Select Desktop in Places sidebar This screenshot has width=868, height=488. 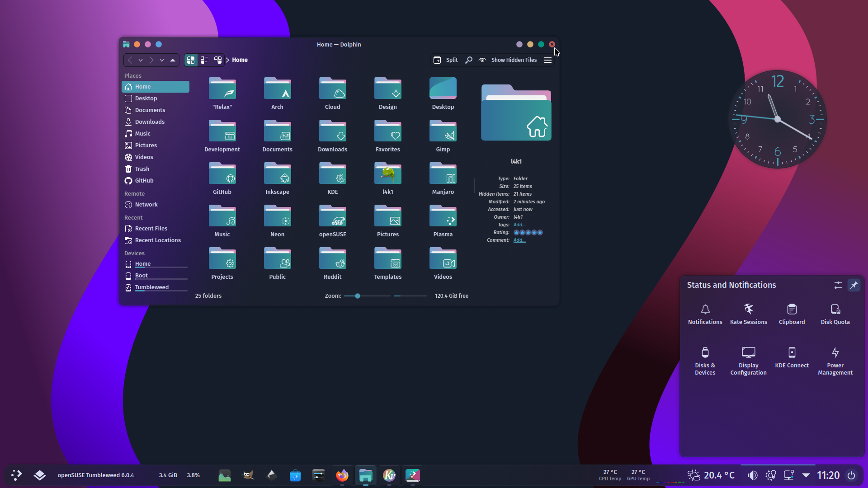(x=156, y=99)
